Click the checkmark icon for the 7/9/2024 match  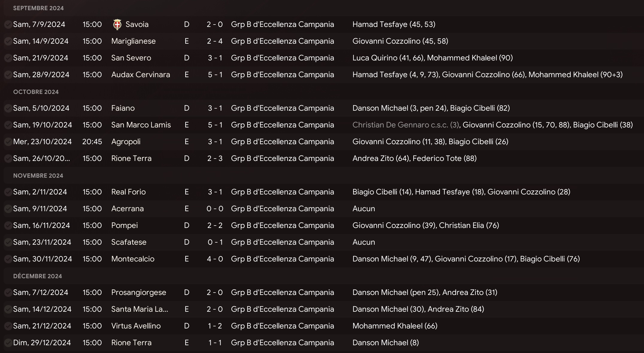pos(8,25)
